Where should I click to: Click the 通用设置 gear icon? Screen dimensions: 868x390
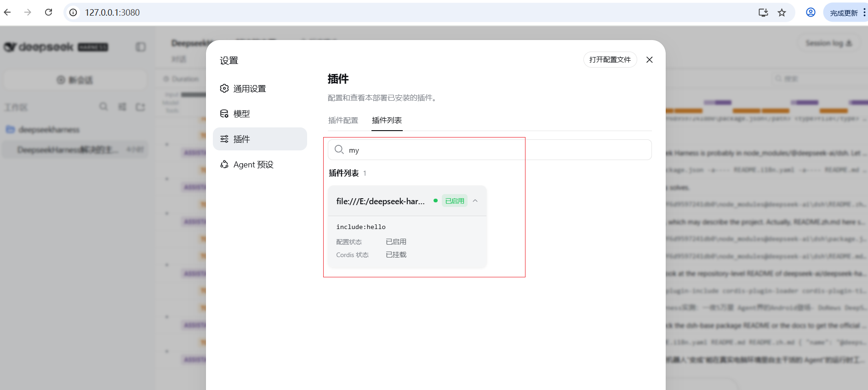coord(224,88)
